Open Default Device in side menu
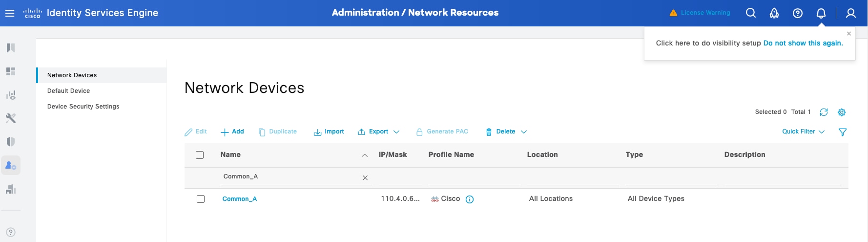The image size is (868, 242). (68, 91)
